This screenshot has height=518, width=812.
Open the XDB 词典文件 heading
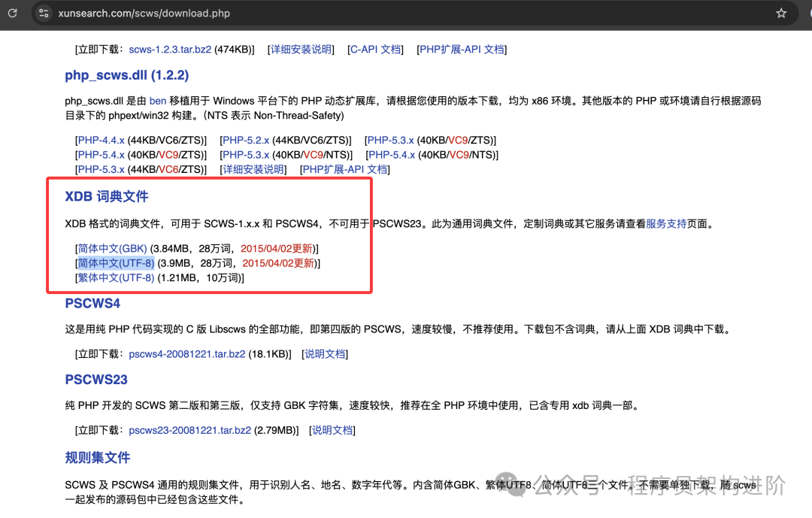[x=107, y=196]
